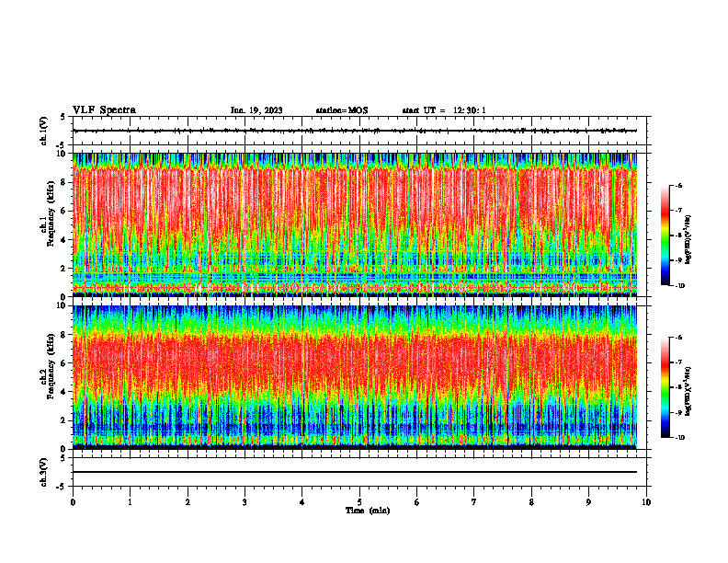Click time axis tick label "7"
Viewport: 728px width, 563px height.
[474, 502]
